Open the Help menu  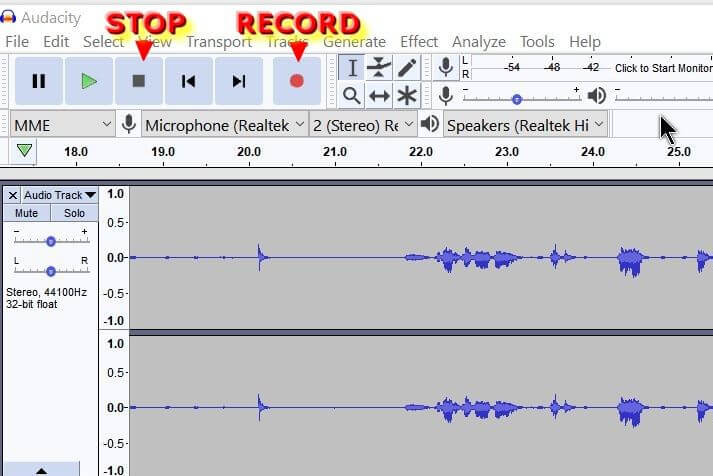pyautogui.click(x=585, y=42)
